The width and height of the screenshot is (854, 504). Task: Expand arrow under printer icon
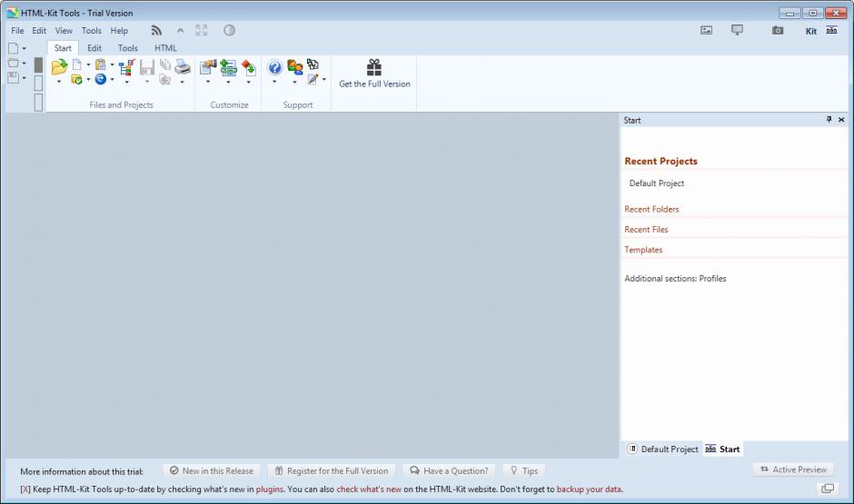tap(182, 83)
